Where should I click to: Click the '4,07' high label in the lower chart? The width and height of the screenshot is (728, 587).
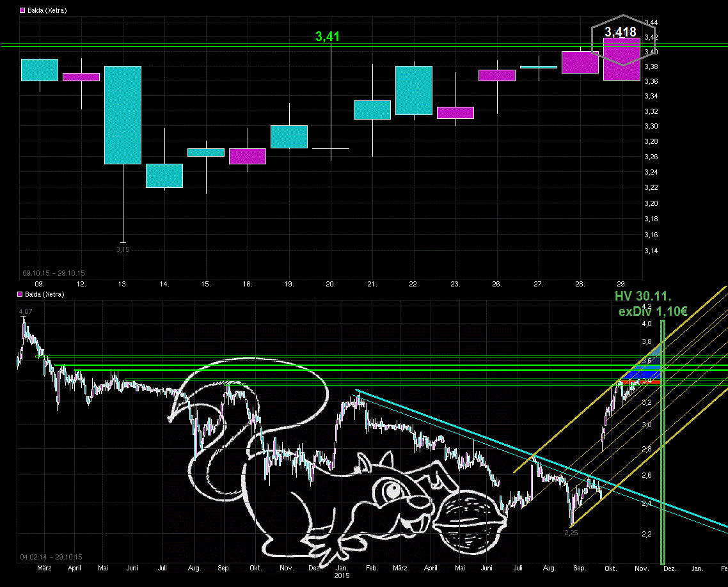point(26,311)
